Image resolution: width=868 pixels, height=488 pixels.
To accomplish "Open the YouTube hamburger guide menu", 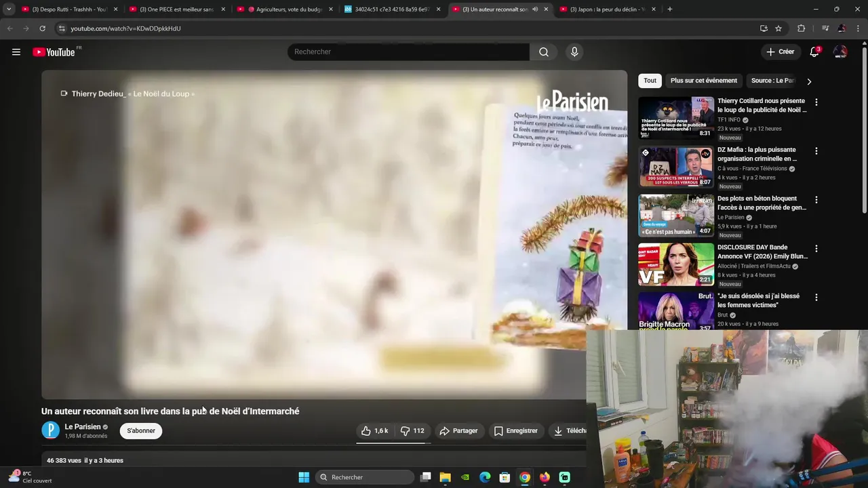I will tap(16, 52).
